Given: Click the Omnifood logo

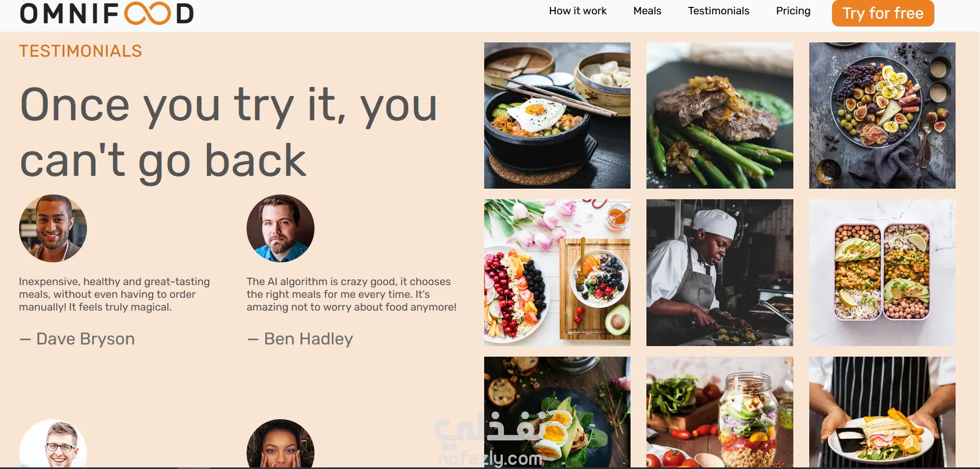Looking at the screenshot, I should pos(107,13).
